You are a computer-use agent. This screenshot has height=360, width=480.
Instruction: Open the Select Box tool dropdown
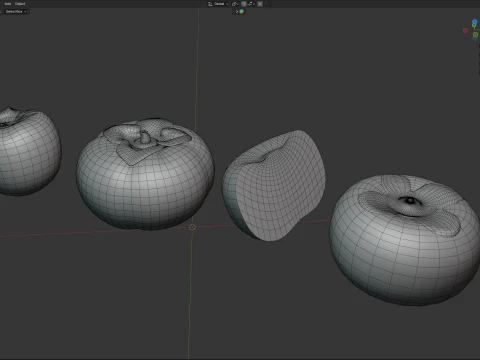[15, 11]
